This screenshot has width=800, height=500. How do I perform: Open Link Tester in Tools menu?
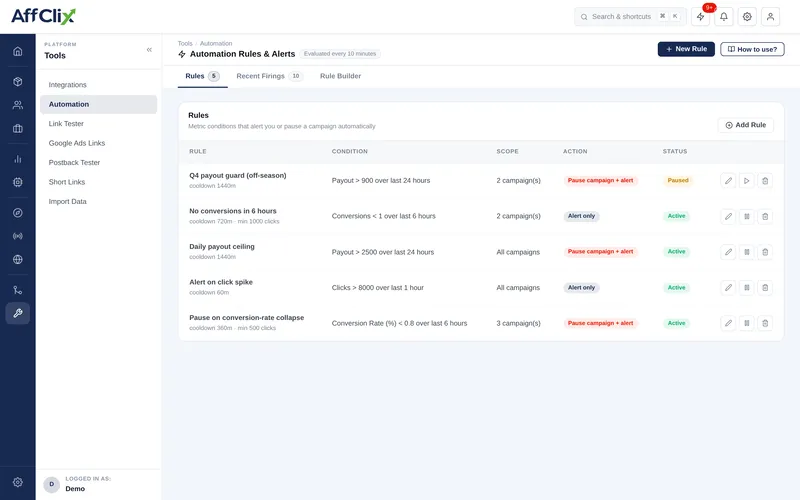pyautogui.click(x=98, y=123)
